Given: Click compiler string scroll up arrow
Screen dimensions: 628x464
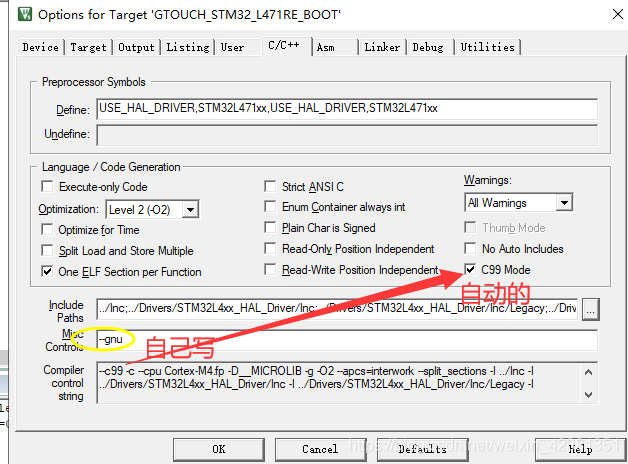Looking at the screenshot, I should coord(588,372).
